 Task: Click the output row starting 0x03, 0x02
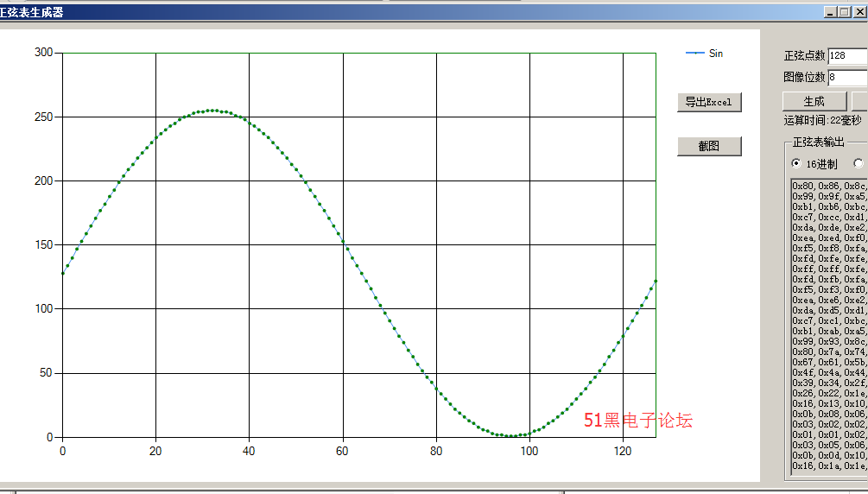point(829,424)
